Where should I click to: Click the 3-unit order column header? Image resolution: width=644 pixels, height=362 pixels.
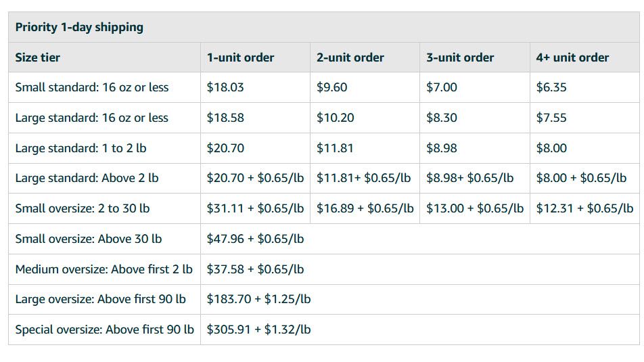tap(459, 58)
